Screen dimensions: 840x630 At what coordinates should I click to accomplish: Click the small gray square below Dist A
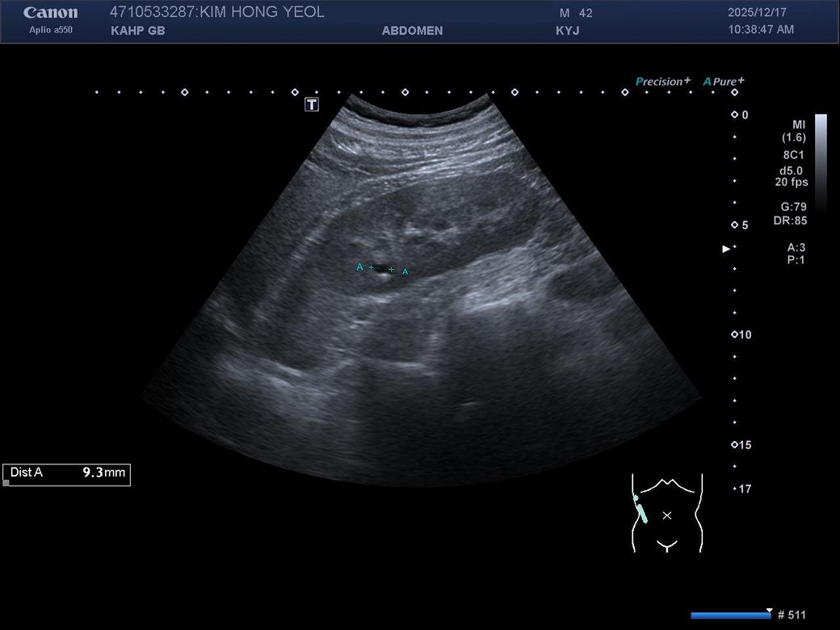click(x=6, y=483)
